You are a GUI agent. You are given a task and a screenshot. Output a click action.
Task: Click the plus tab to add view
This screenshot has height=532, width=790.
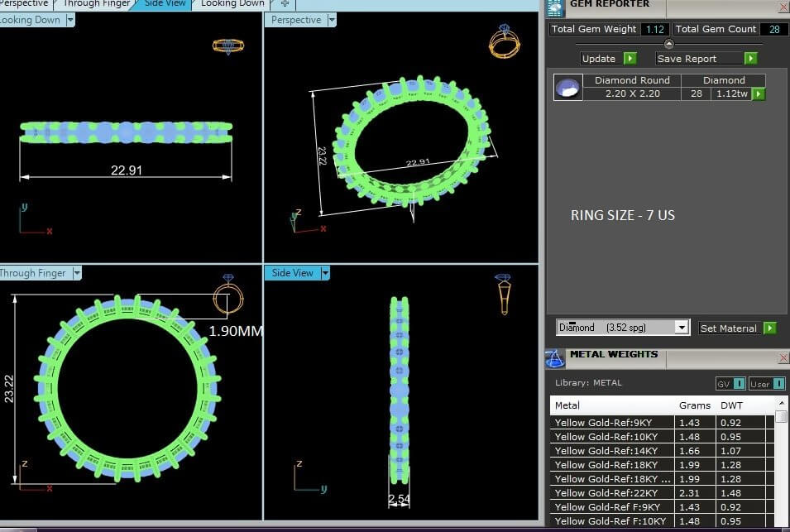285,3
